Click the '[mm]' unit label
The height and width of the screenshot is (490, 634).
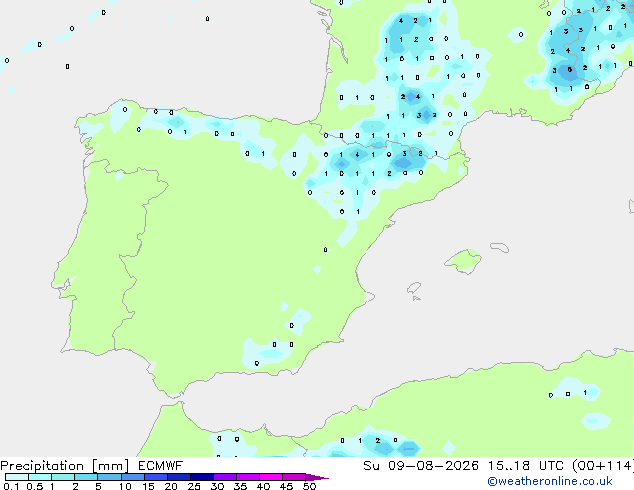pyautogui.click(x=110, y=466)
